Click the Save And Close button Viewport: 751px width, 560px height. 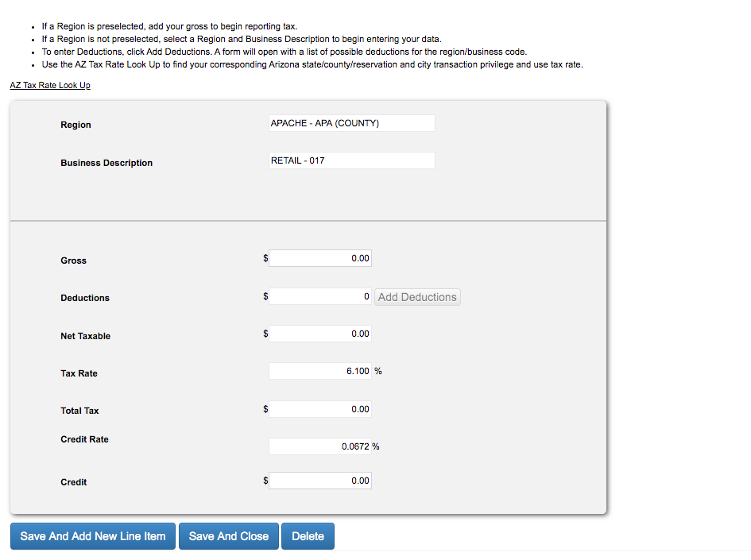point(228,536)
